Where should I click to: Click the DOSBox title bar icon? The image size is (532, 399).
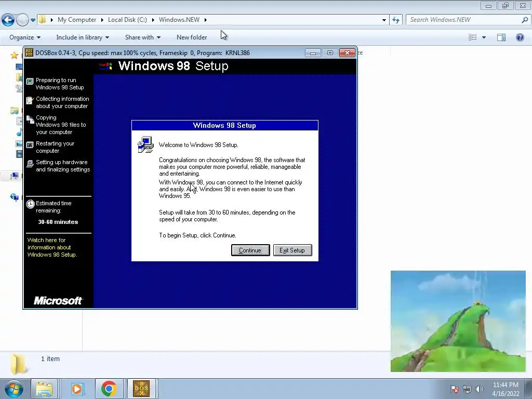point(29,52)
